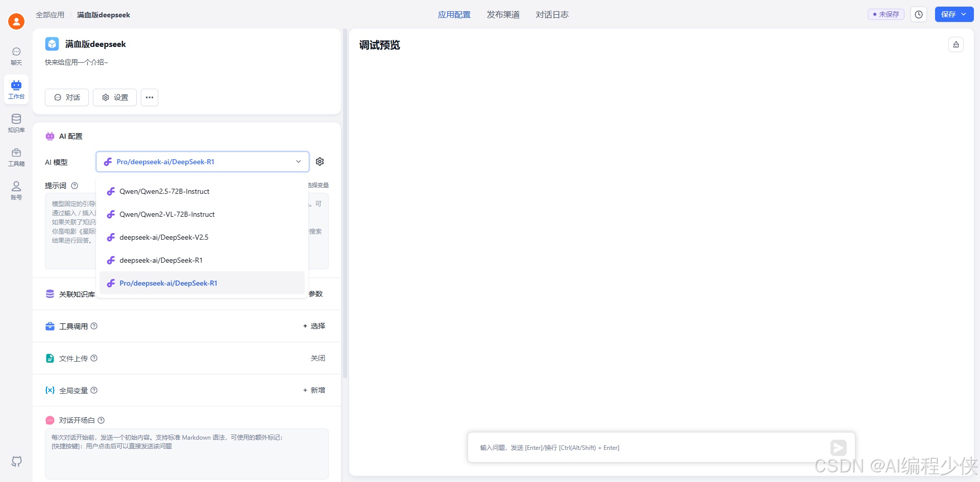Go to 聊天 chat in the sidebar
The width and height of the screenshot is (980, 482).
point(16,56)
